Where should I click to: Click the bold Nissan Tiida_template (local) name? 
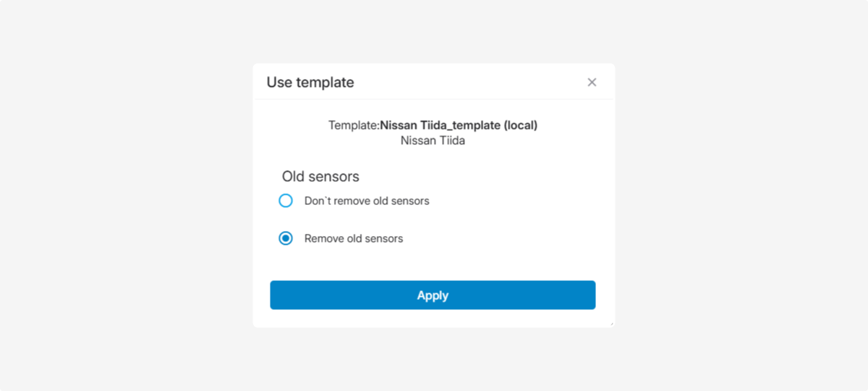459,125
